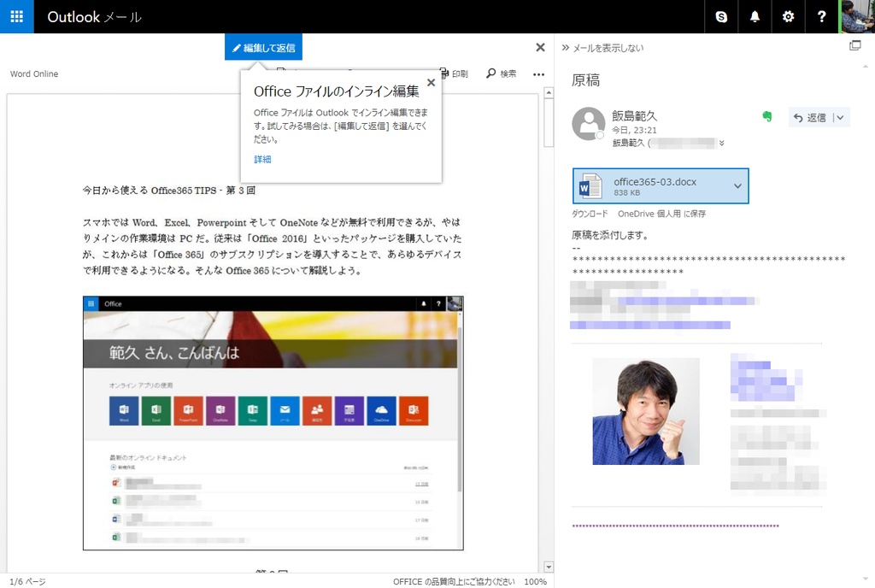875x588 pixels.
Task: Click the document scrollbar down arrow
Action: 549,567
